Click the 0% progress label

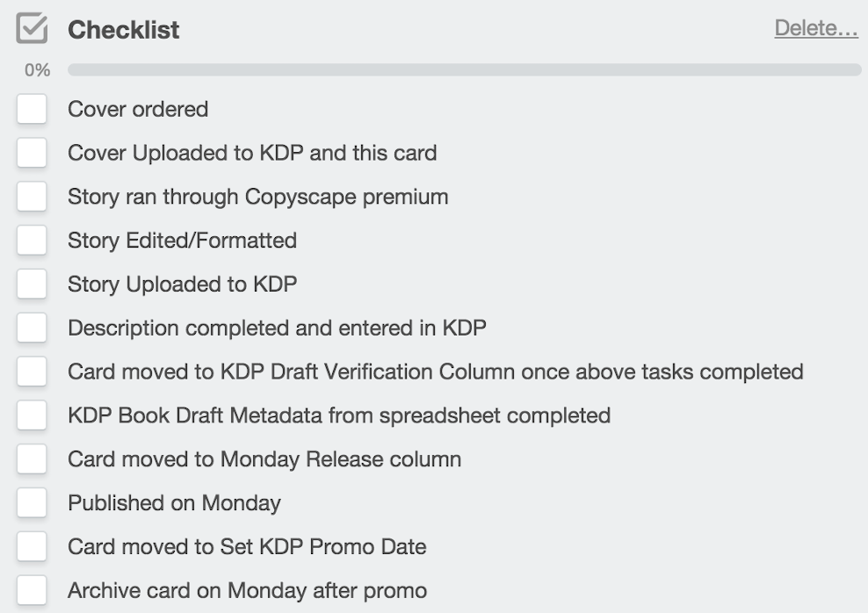click(37, 70)
